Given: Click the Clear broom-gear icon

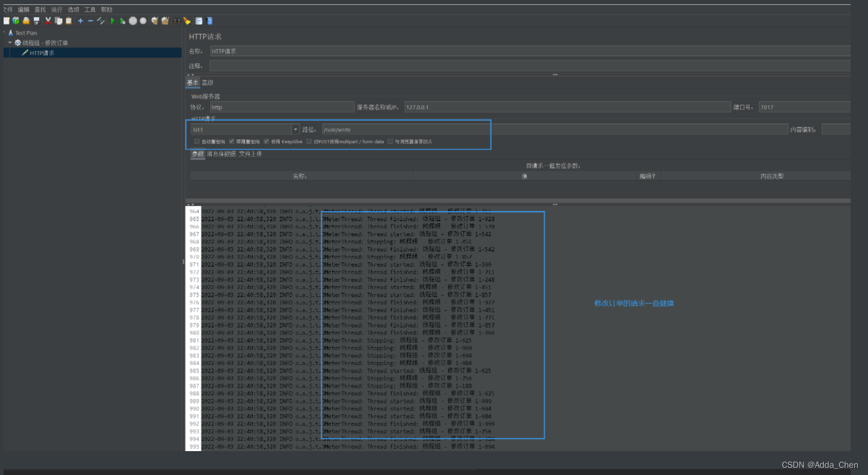Looking at the screenshot, I should point(155,21).
